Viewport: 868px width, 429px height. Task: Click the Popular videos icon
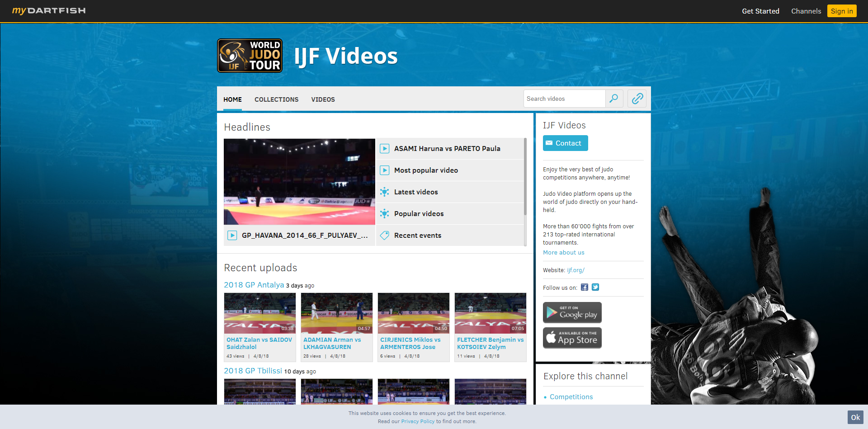coord(385,214)
